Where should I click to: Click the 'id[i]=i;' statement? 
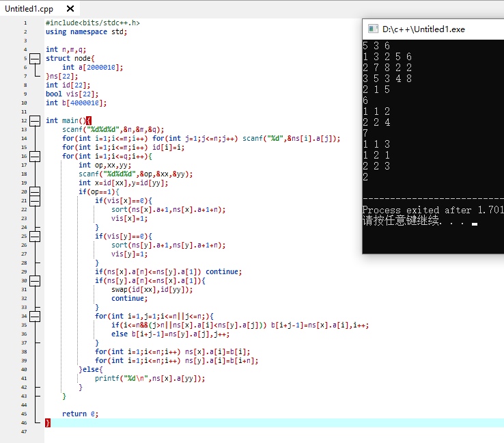coord(168,148)
